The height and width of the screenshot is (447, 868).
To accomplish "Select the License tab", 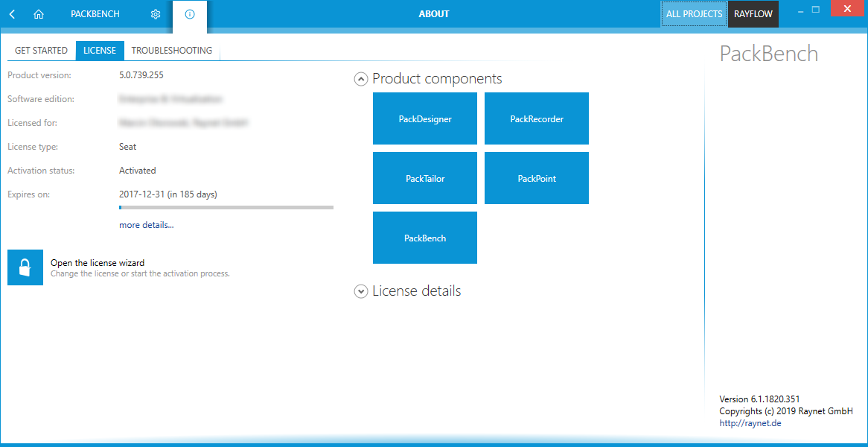I will coord(100,51).
